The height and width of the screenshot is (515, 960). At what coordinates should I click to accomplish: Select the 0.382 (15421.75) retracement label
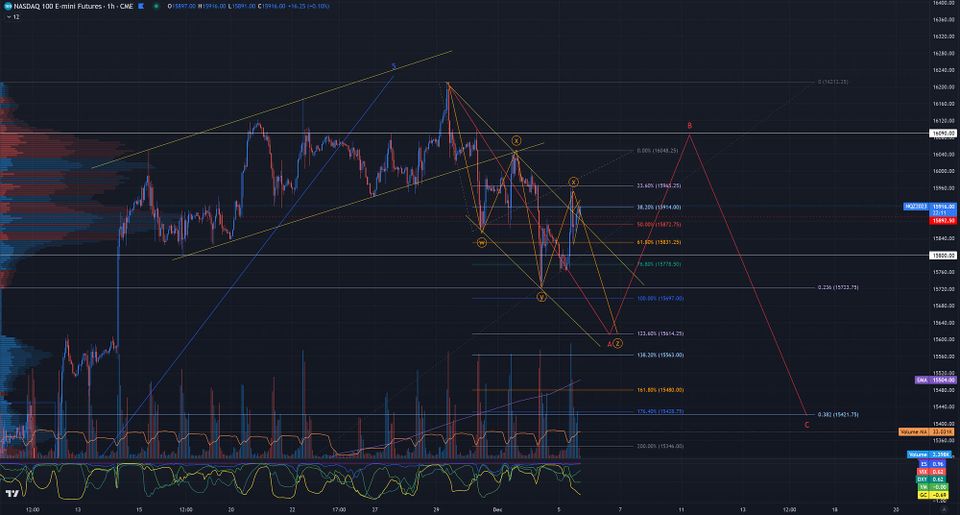(x=838, y=415)
